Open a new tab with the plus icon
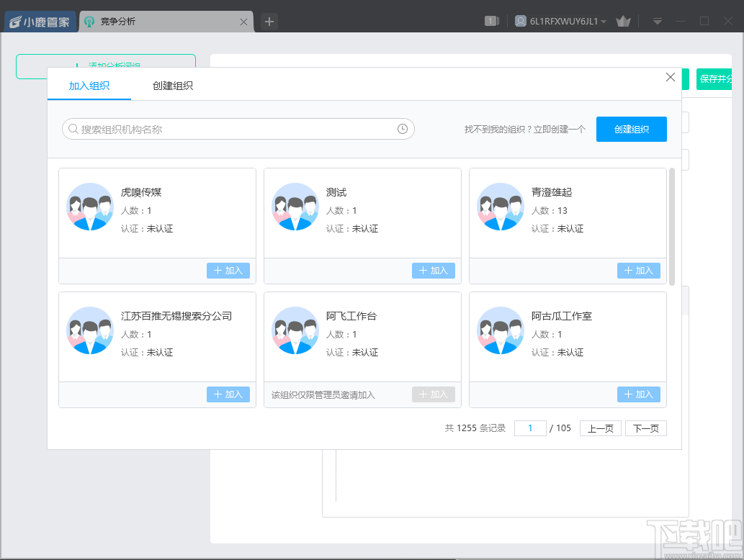 (x=268, y=22)
